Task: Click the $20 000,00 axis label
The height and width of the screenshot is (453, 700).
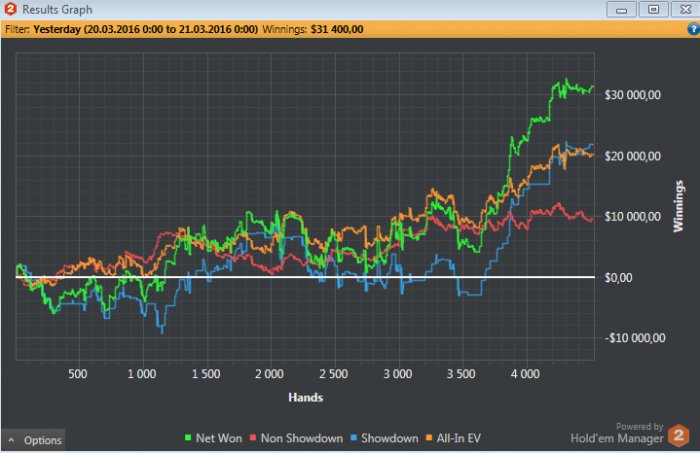Action: click(633, 156)
